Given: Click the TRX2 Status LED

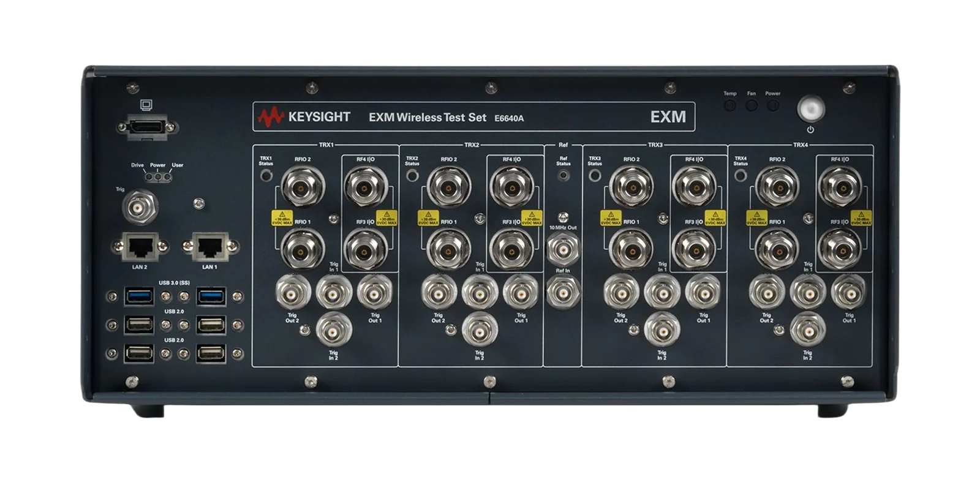Looking at the screenshot, I should [412, 176].
